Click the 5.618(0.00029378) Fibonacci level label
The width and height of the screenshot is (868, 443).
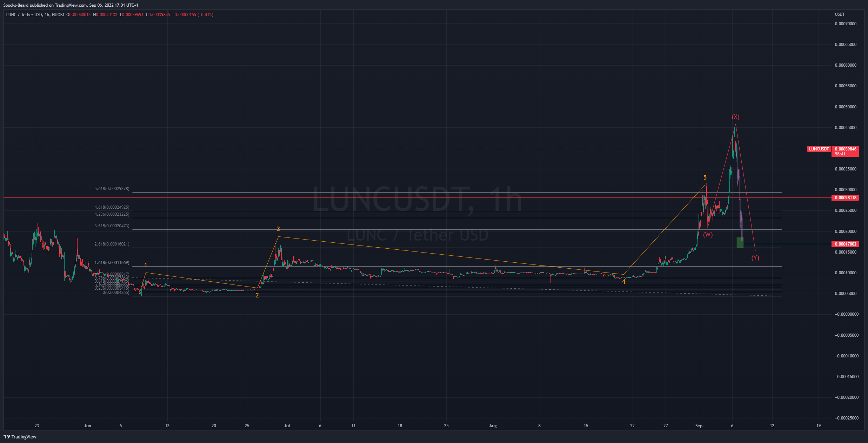pyautogui.click(x=112, y=189)
